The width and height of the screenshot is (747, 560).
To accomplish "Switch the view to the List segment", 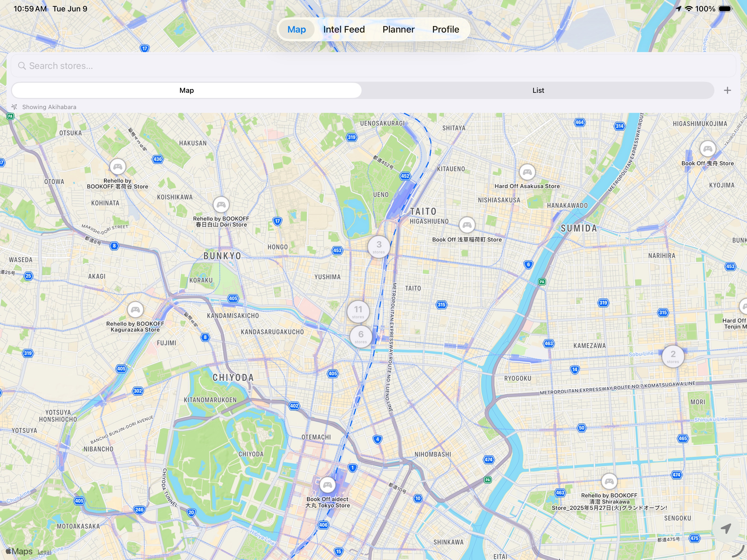I will point(538,90).
